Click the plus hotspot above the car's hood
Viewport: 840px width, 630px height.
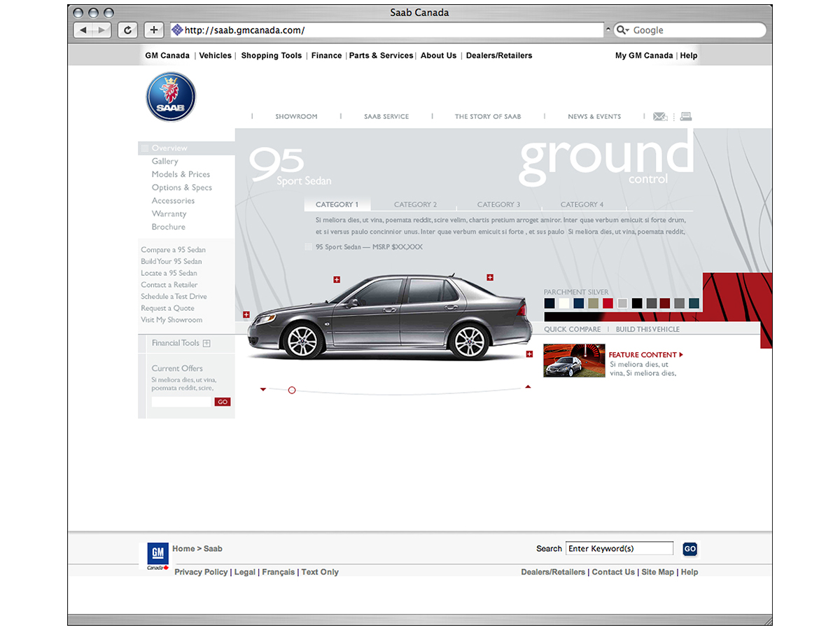(x=337, y=279)
